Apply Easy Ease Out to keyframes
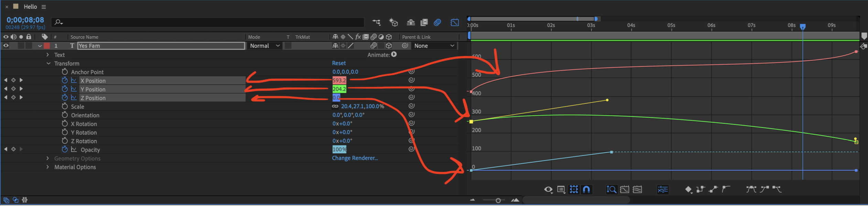The width and height of the screenshot is (868, 208). [777, 189]
